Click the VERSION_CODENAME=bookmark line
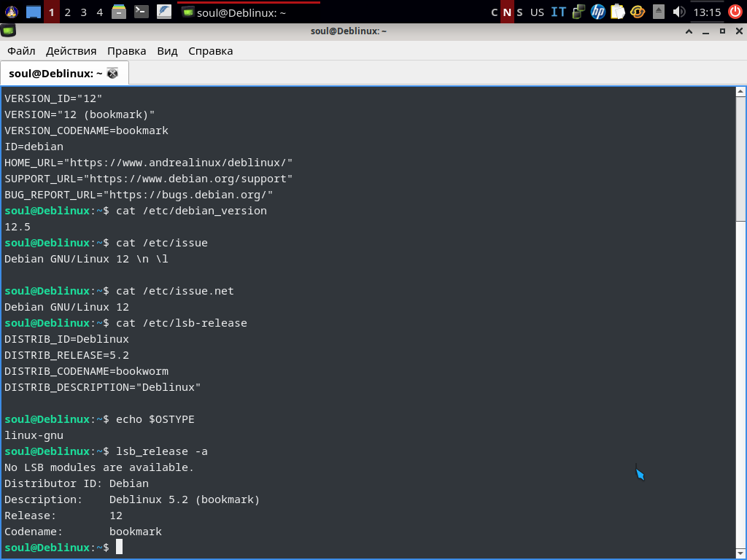Image resolution: width=747 pixels, height=560 pixels. click(x=86, y=131)
